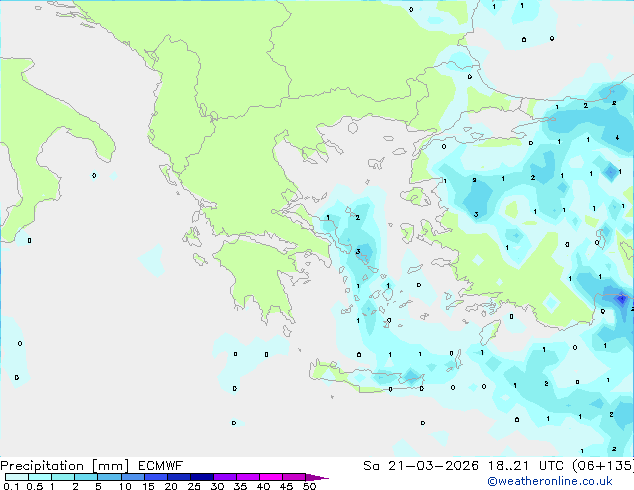The height and width of the screenshot is (490, 634).
Task: Click the '0.5' legend scale label
Action: point(35,486)
